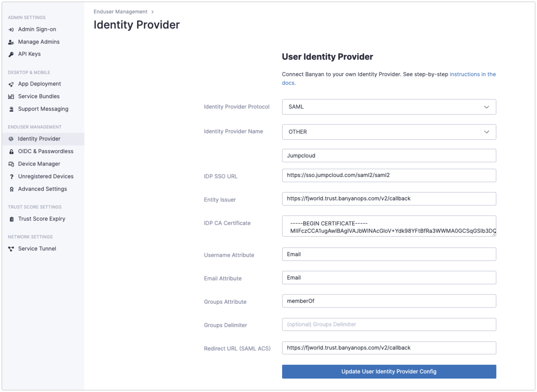
Task: Open the Identity Provider Protocol SAML dropdown
Action: (389, 107)
